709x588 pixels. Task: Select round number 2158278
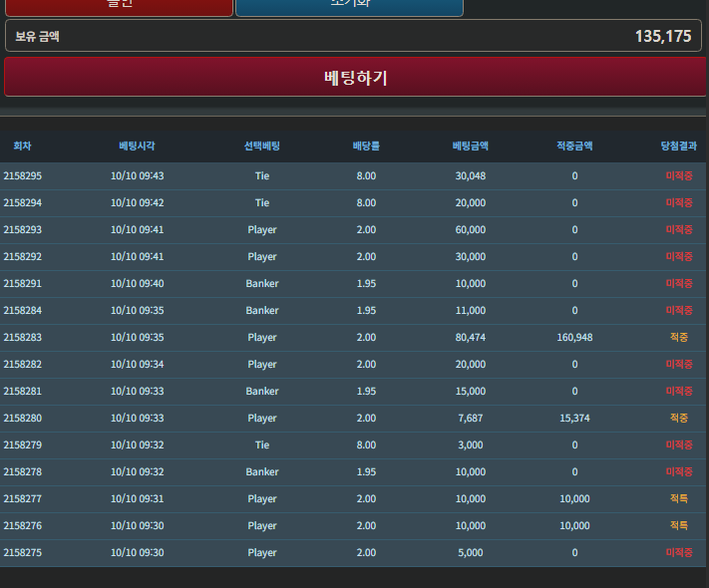[23, 471]
